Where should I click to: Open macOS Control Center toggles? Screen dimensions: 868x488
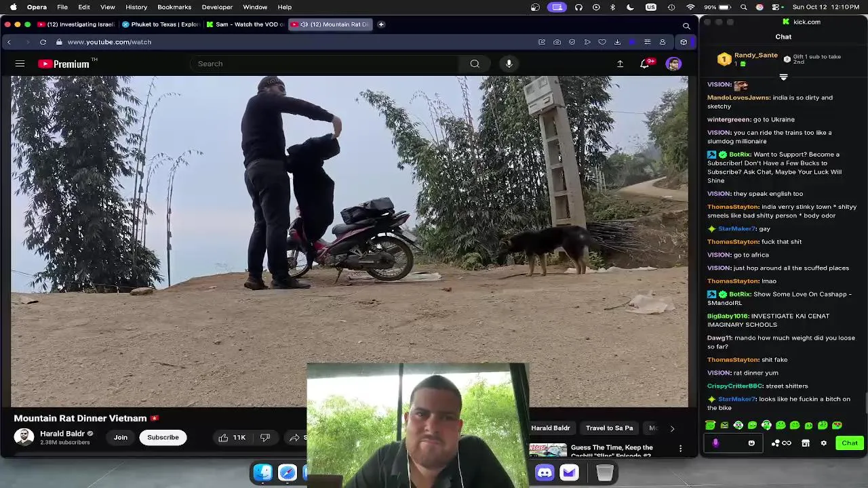click(776, 7)
